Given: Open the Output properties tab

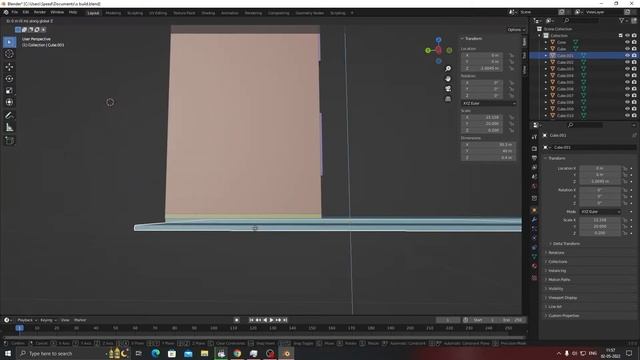Looking at the screenshot, I should pos(534,158).
